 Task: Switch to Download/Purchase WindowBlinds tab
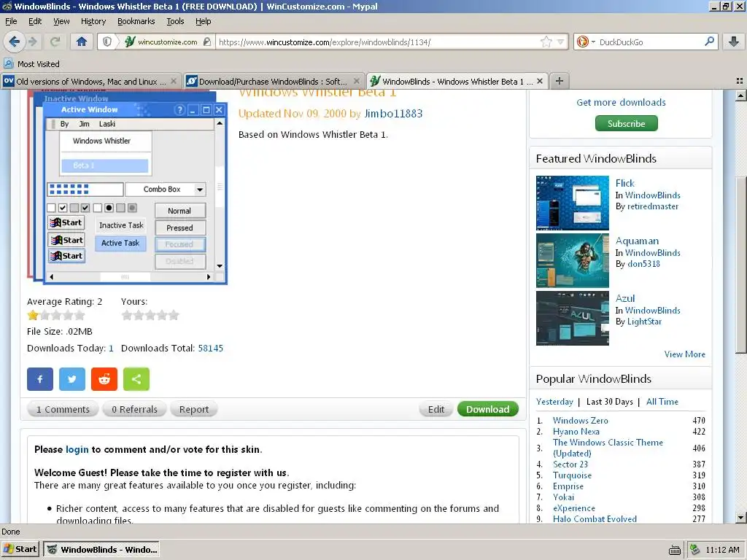pyautogui.click(x=274, y=82)
